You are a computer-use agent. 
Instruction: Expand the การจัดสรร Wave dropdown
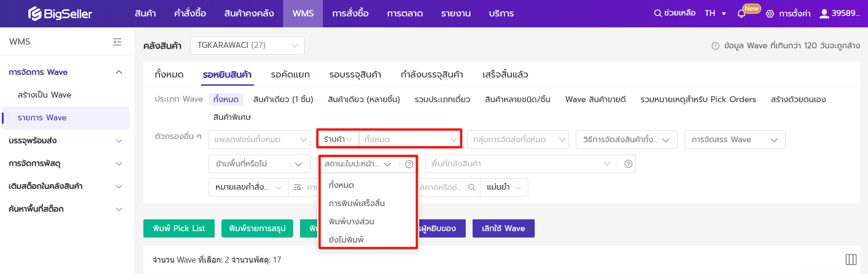[734, 140]
